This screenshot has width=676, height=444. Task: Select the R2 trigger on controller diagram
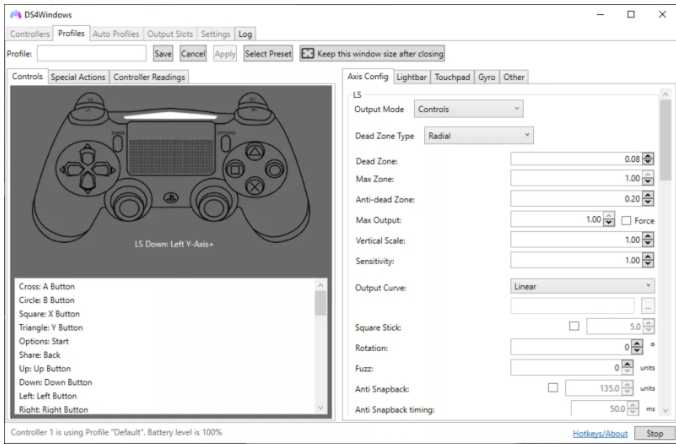click(x=253, y=101)
